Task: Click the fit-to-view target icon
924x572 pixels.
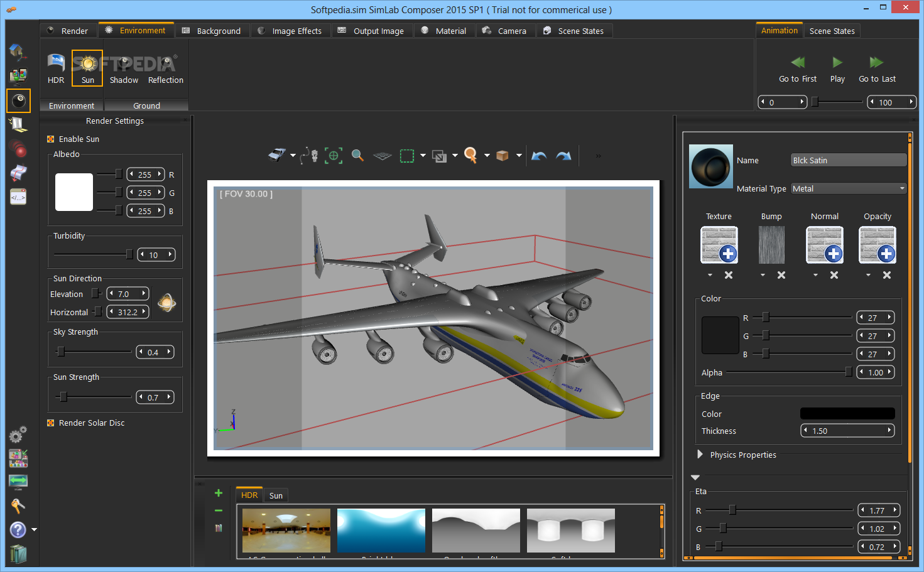Action: pos(334,155)
